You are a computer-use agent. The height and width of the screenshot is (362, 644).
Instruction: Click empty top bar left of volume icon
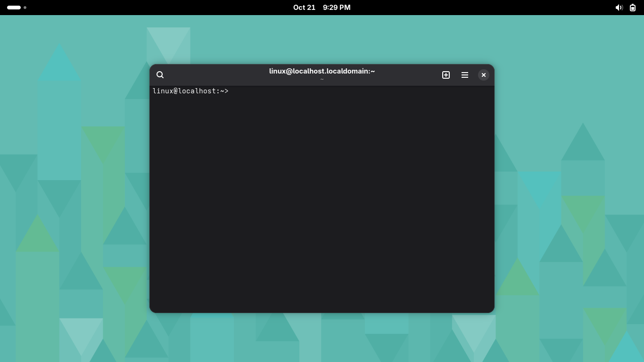[x=519, y=8]
